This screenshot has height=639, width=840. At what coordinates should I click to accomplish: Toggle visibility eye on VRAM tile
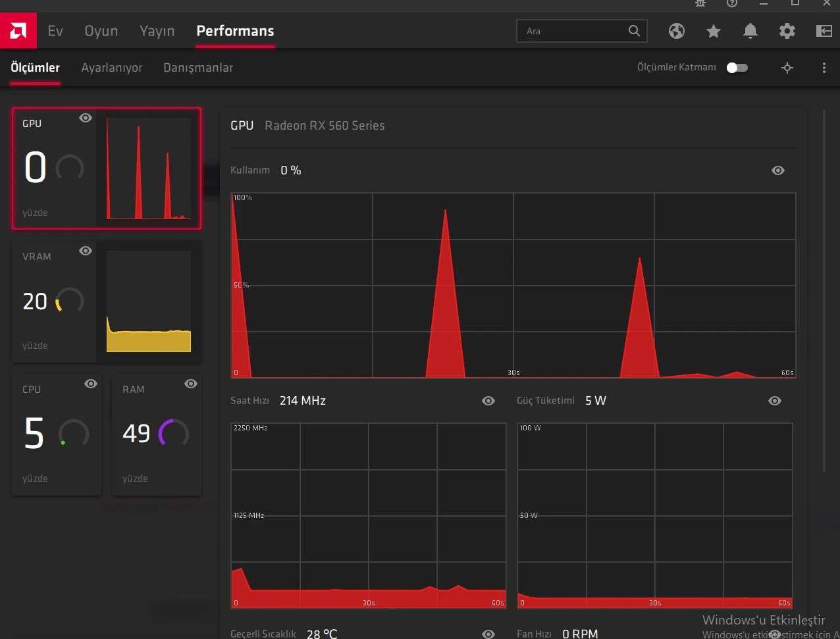pyautogui.click(x=86, y=251)
